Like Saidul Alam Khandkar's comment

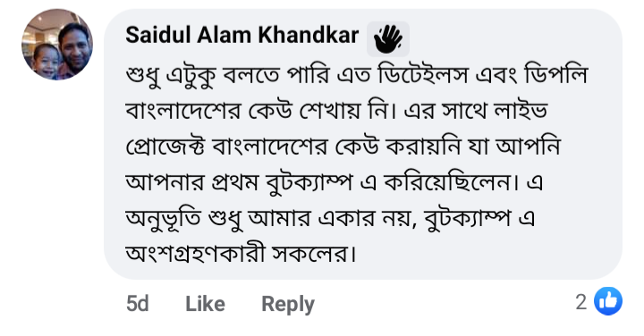[x=205, y=304]
